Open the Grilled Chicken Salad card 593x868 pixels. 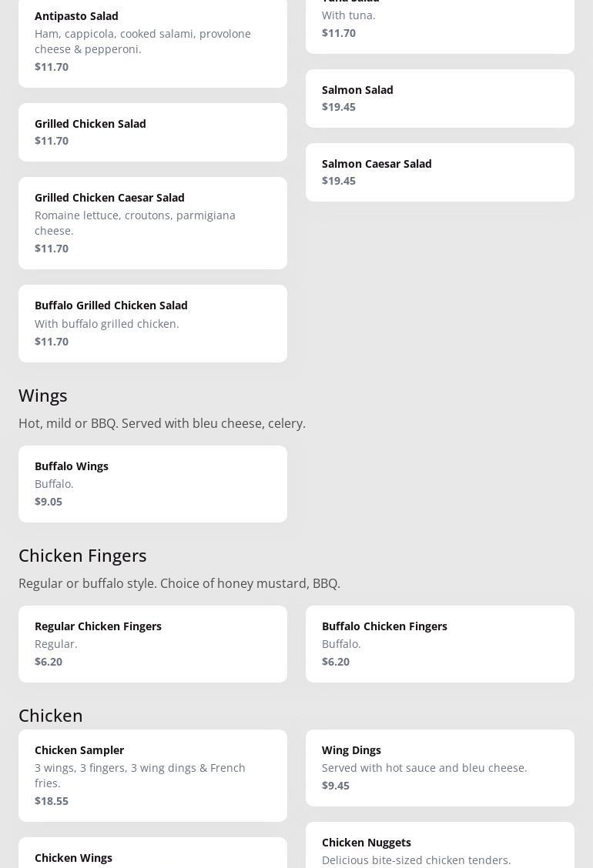coord(152,132)
